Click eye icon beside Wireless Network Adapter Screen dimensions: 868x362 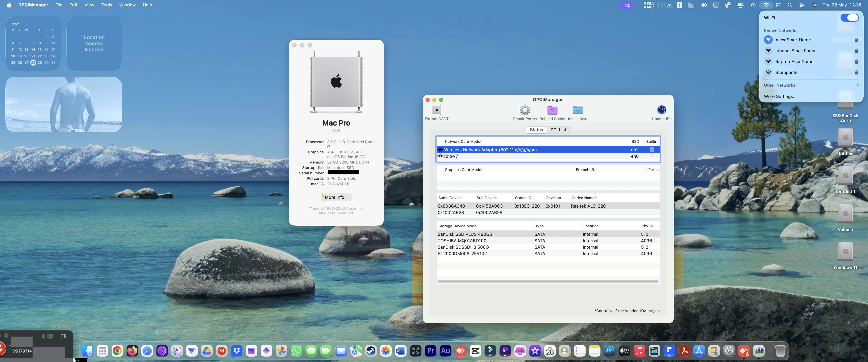click(440, 150)
